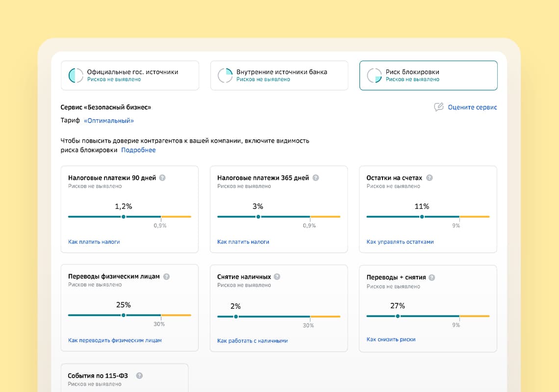Open the help icon beside Налоговые платежи 365 дней
Viewport: 559px width, 392px height.
(x=315, y=177)
